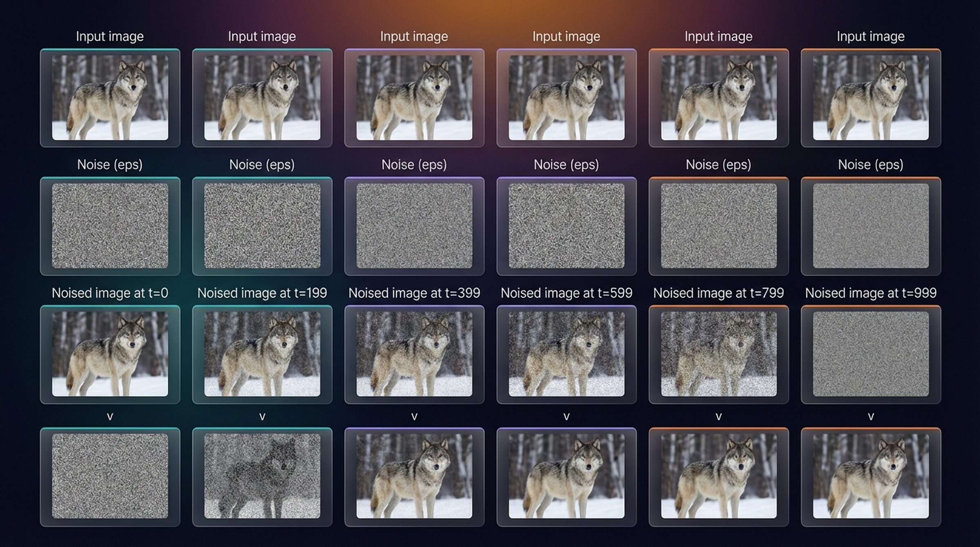Click the 'Noised image at t=999' label
Image resolution: width=980 pixels, height=547 pixels.
coord(871,293)
